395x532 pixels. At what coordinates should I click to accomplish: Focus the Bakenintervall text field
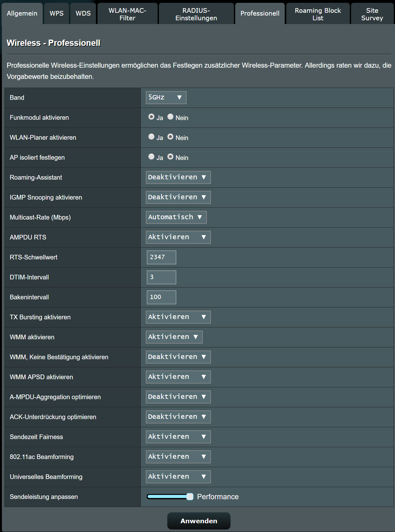click(x=161, y=297)
